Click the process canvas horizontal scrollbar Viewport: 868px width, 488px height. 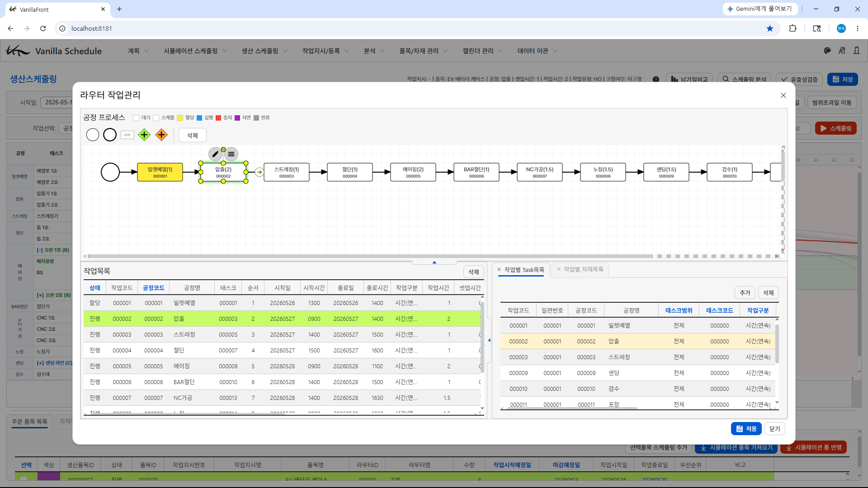pos(371,256)
